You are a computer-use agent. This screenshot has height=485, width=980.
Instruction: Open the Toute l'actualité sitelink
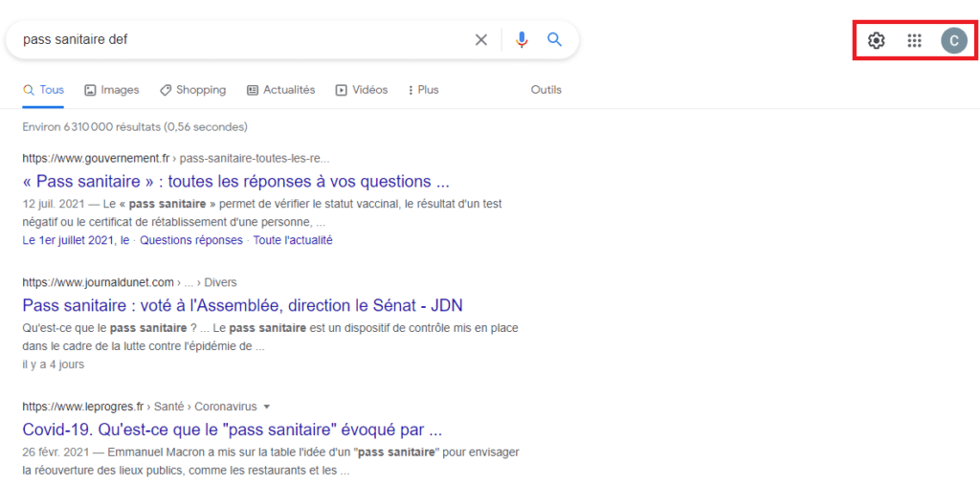[x=293, y=240]
